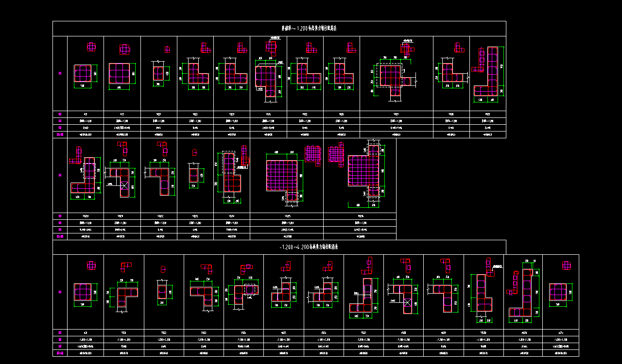Select the YBZ13 label in the middle table
Screen dimensions: 622x364
(x=195, y=216)
